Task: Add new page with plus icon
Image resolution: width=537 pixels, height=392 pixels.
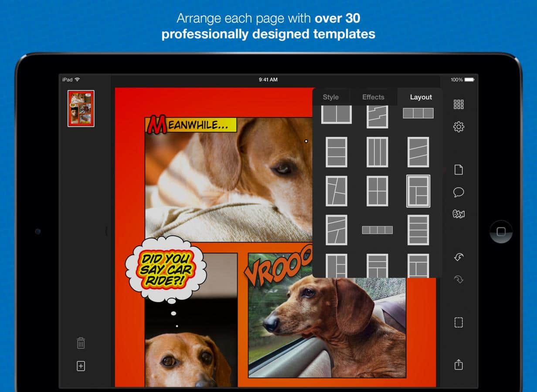Action: 81,366
